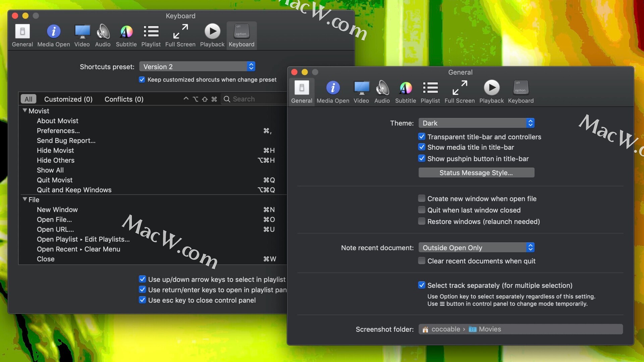Select the Quit Movist shortcut row
Viewport: 644px width, 362px height.
[153, 180]
